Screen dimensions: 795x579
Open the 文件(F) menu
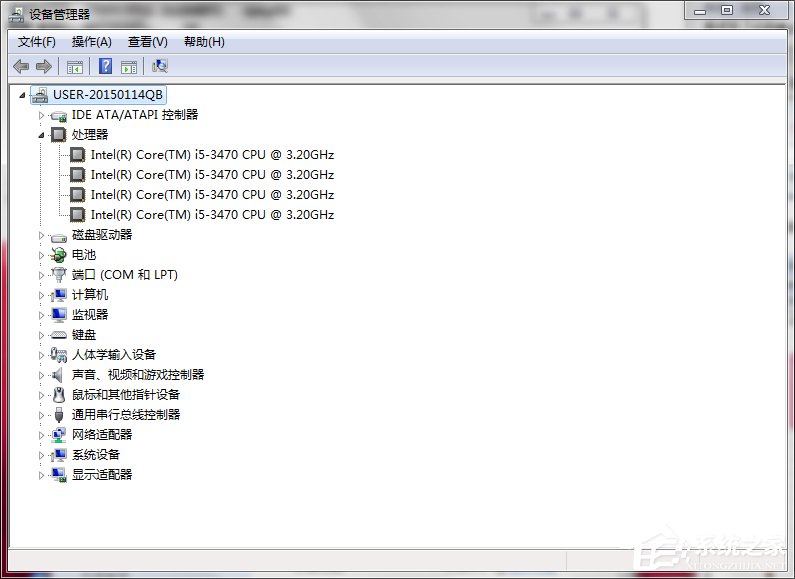37,42
